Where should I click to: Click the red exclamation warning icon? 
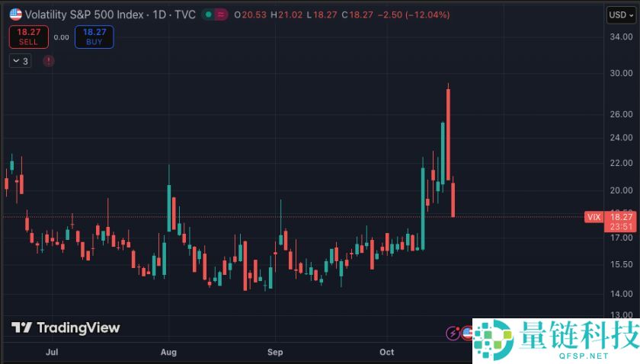(x=49, y=61)
